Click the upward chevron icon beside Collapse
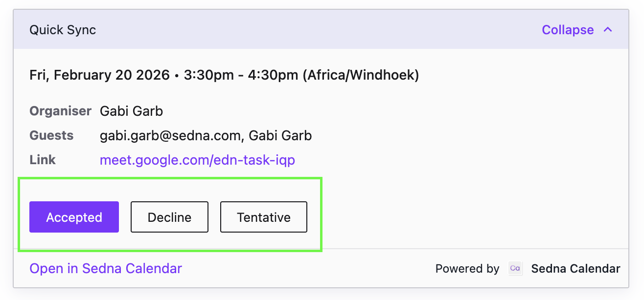Image resolution: width=644 pixels, height=300 pixels. click(x=608, y=30)
